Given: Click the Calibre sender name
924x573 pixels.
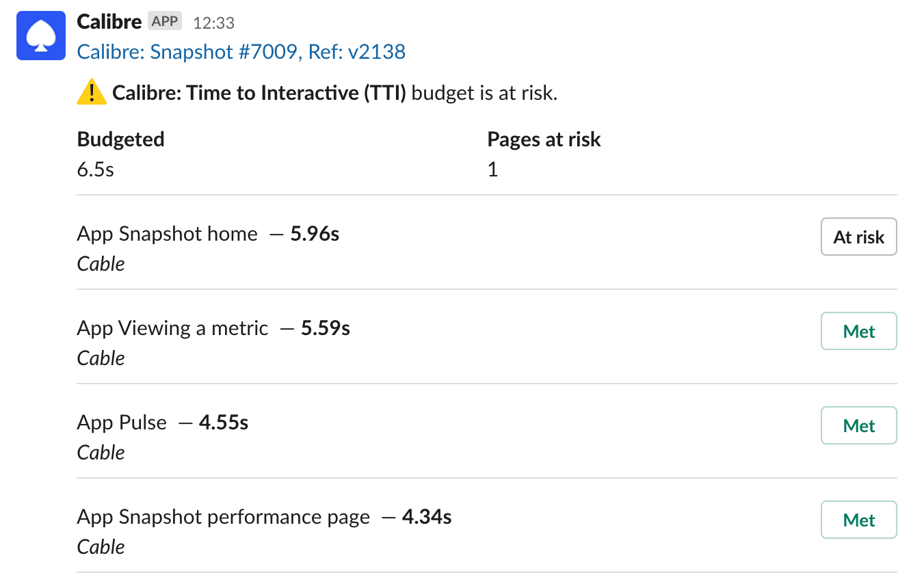Looking at the screenshot, I should click(111, 21).
